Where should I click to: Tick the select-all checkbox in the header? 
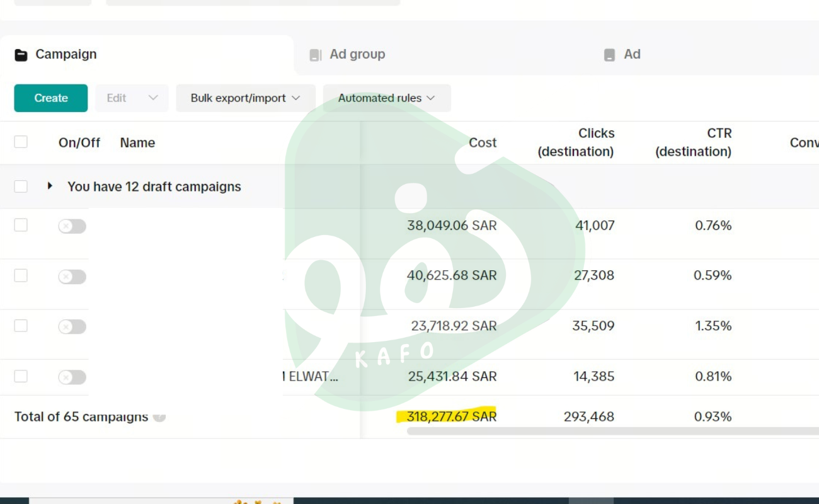point(21,142)
